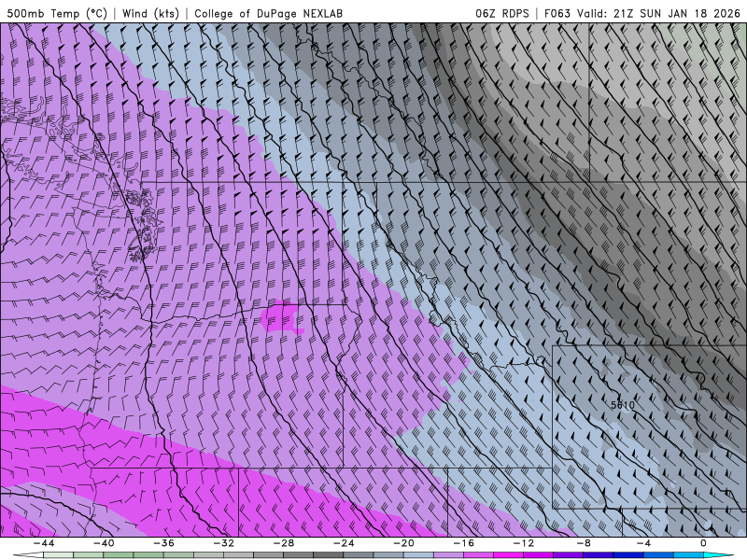Click the bright magenta swatch in the colorbar

(508, 555)
